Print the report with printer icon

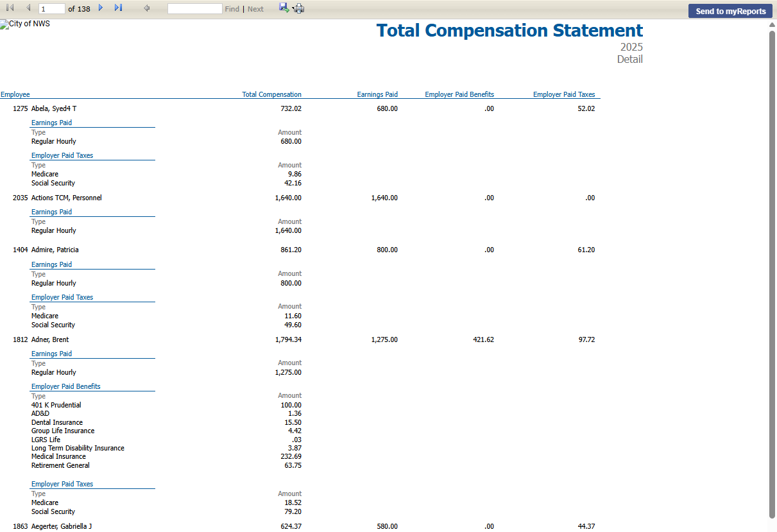(299, 8)
